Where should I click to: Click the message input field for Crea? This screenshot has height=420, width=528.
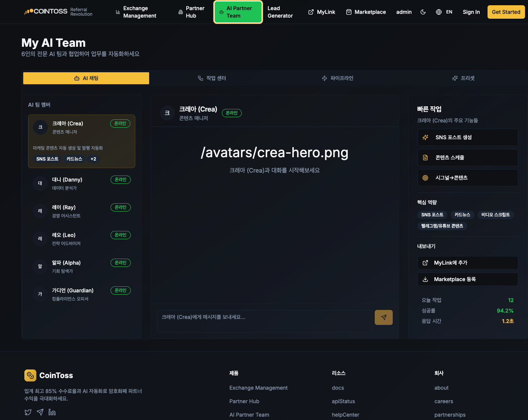pyautogui.click(x=264, y=321)
